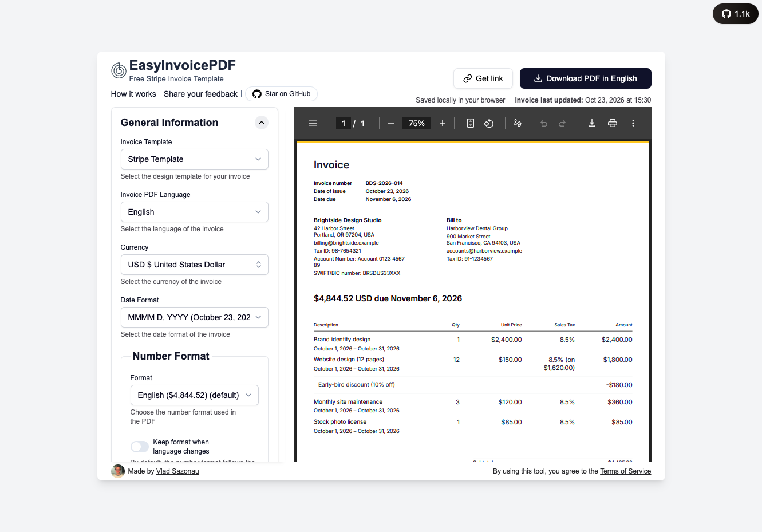
Task: Click the PDF page number field
Action: 344,123
